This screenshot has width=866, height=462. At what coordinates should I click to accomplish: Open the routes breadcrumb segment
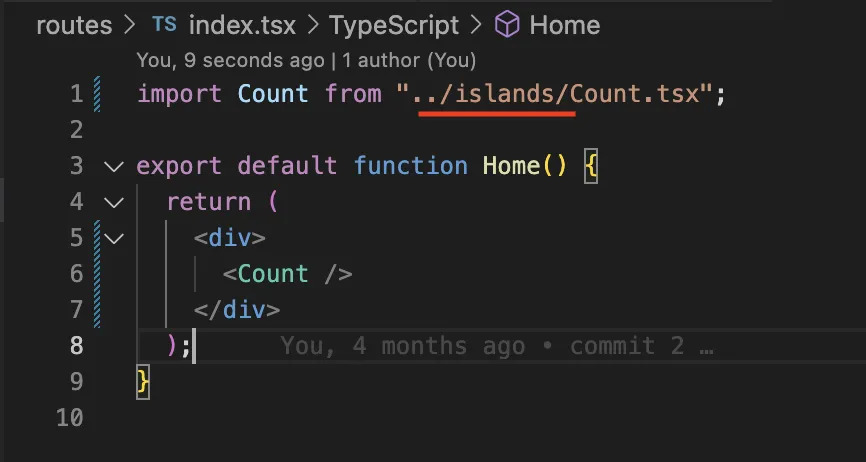tap(74, 25)
